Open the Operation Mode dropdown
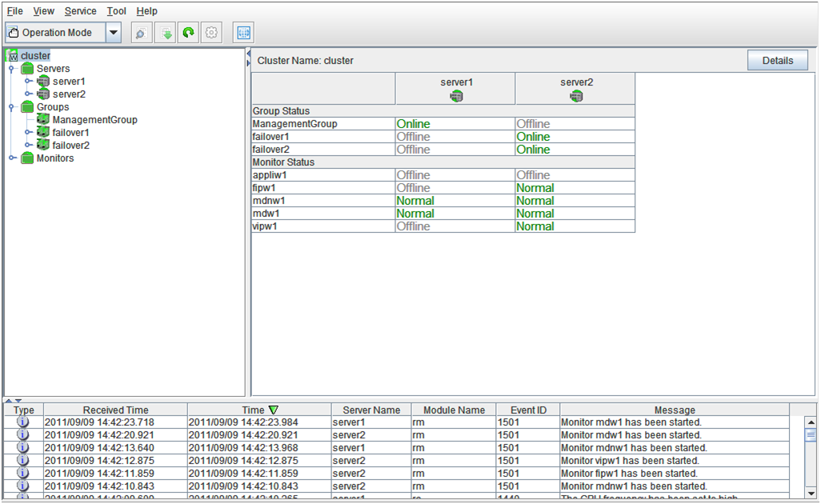The image size is (821, 504). [113, 33]
